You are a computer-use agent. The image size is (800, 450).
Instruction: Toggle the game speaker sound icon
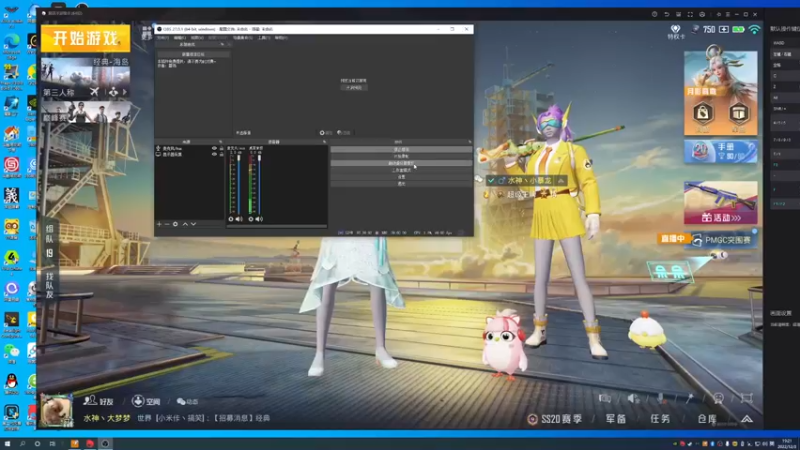click(633, 398)
